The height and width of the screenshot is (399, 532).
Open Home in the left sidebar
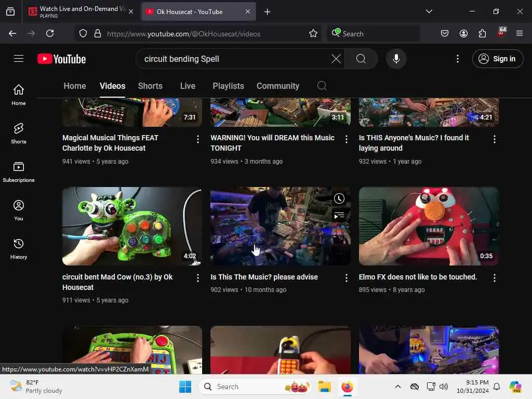19,95
